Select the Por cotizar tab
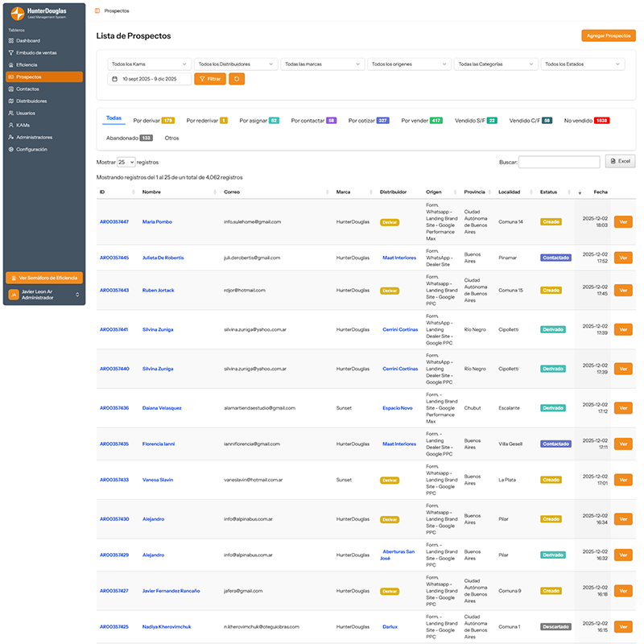 [368, 120]
